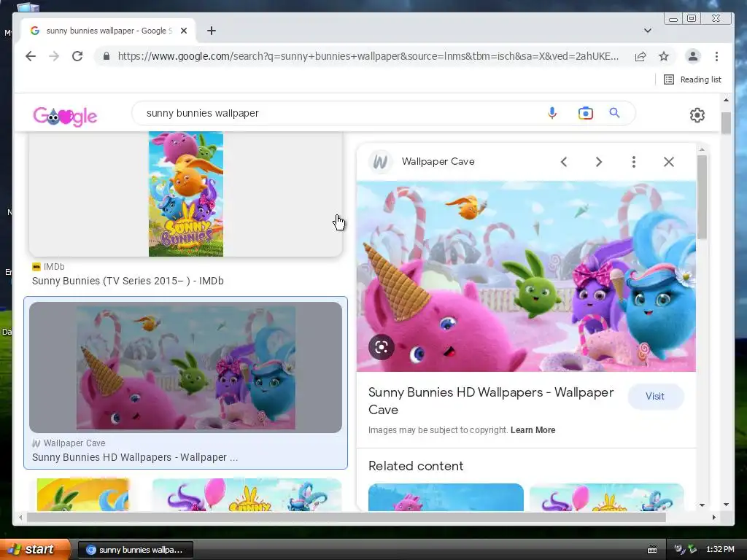
Task: Open the Sunny Bunnies logo balloon thumbnail
Action: 247,495
